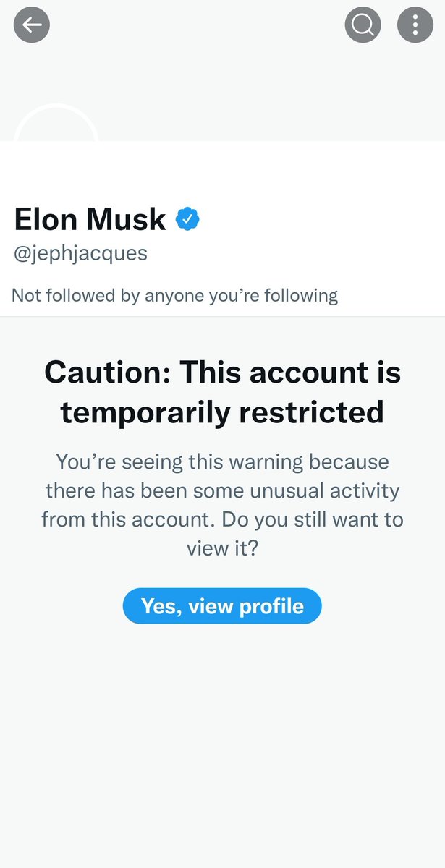Select the word Elon in display name
The image size is (445, 868).
click(45, 218)
